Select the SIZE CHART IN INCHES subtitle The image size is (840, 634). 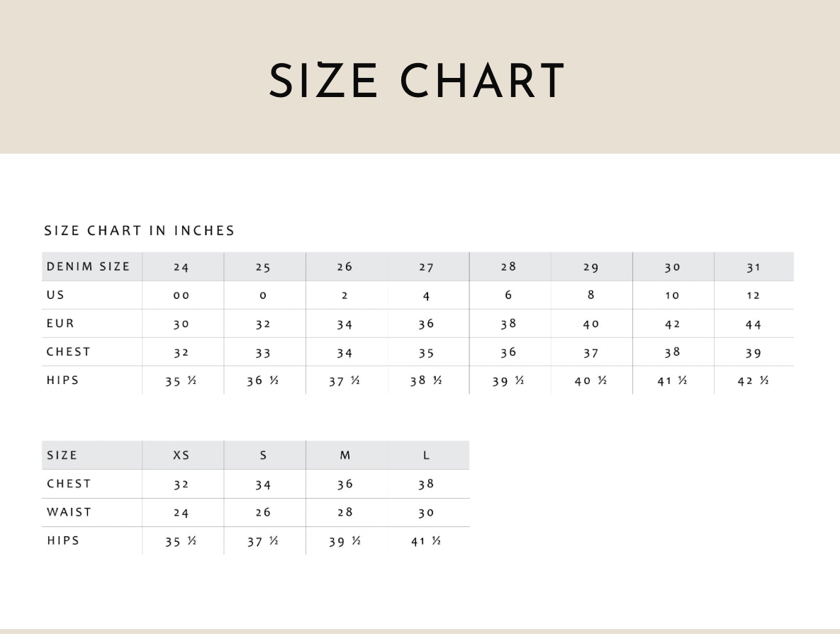click(x=139, y=231)
